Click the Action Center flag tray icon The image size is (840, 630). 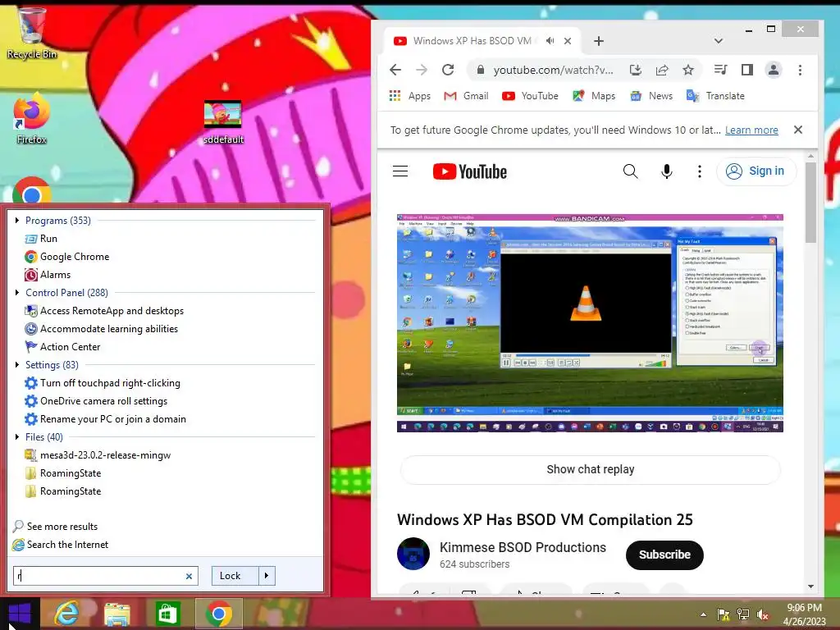tap(724, 614)
